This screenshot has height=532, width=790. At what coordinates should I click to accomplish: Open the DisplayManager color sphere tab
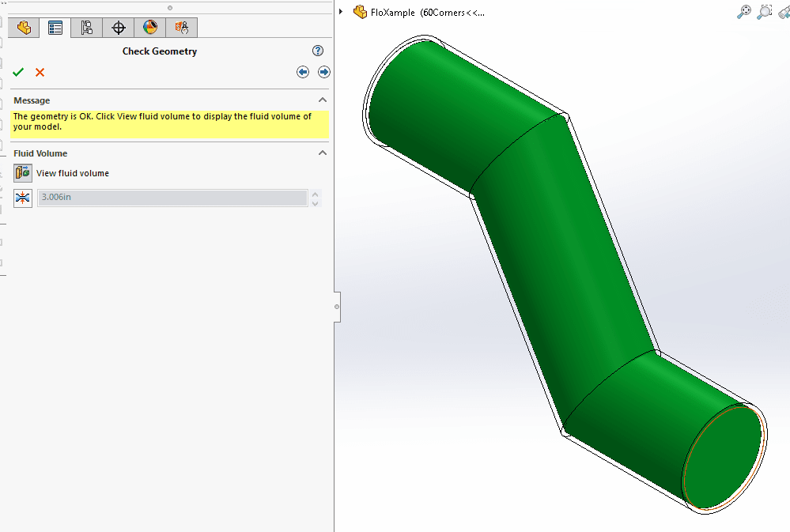(150, 28)
